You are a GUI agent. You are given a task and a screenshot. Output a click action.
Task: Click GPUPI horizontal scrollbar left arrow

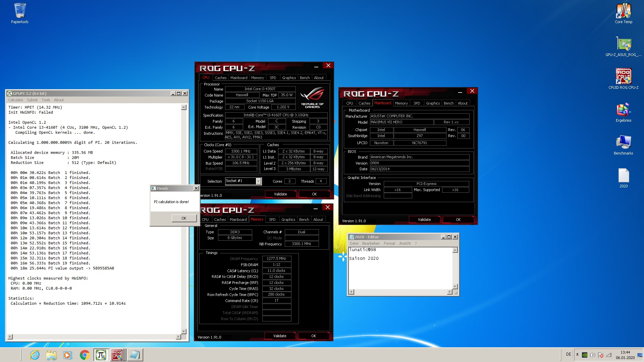10,337
